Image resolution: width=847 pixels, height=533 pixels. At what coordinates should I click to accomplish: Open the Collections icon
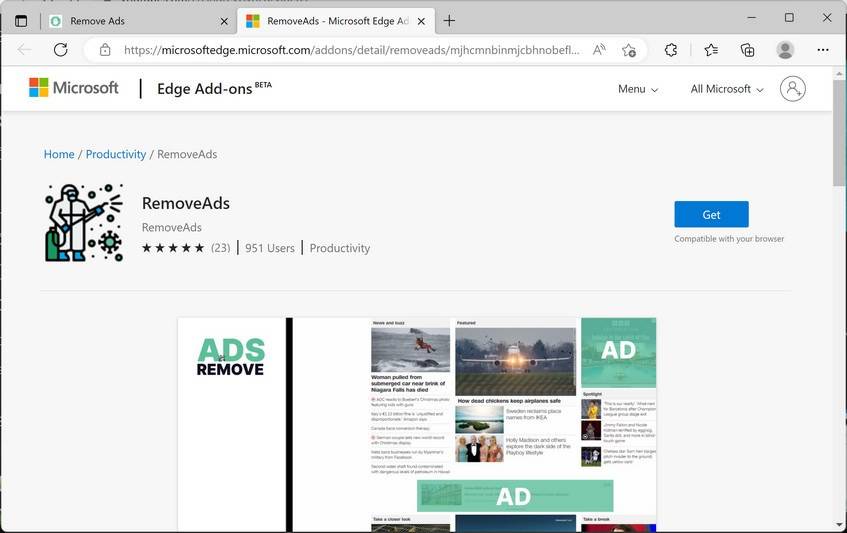[x=748, y=50]
